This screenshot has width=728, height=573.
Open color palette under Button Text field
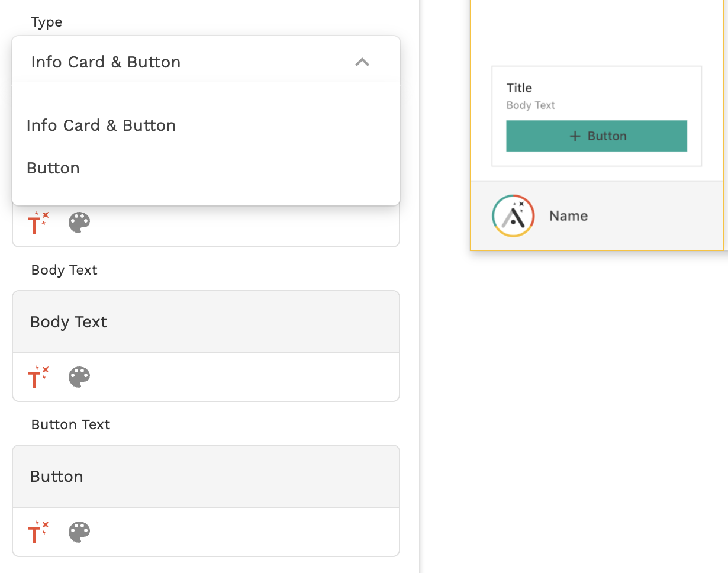pyautogui.click(x=79, y=532)
